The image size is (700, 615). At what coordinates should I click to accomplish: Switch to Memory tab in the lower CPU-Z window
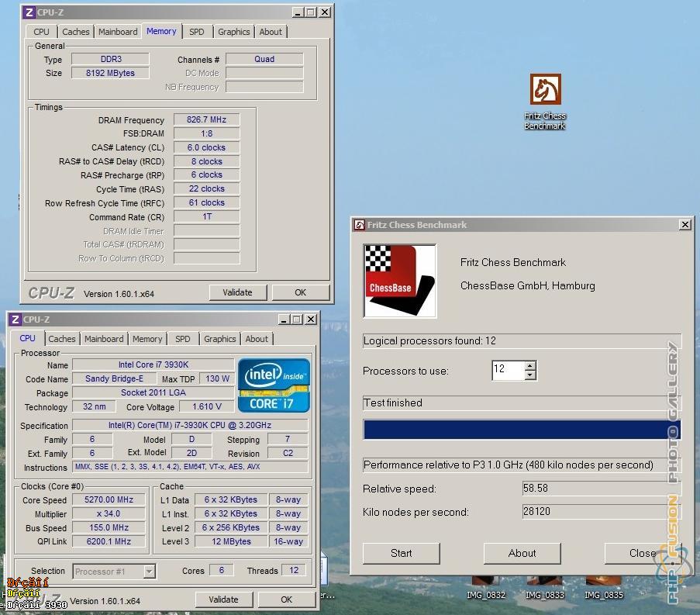click(x=147, y=339)
